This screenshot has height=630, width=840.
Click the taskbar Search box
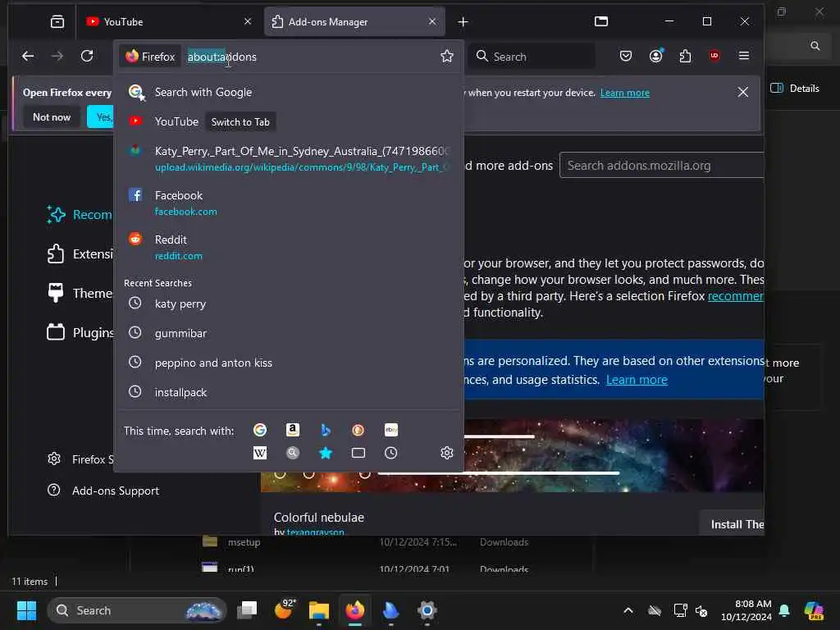(x=137, y=610)
